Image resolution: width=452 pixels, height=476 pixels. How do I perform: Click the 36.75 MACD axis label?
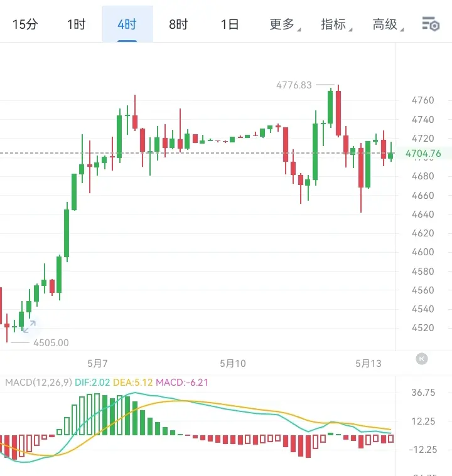[423, 393]
